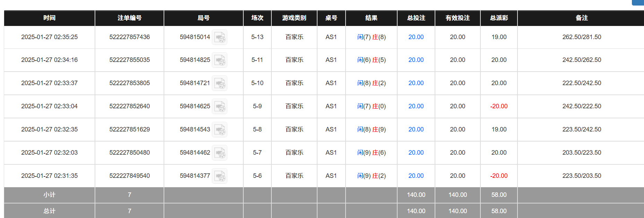Open video replay icon for round 594815014

(x=219, y=37)
